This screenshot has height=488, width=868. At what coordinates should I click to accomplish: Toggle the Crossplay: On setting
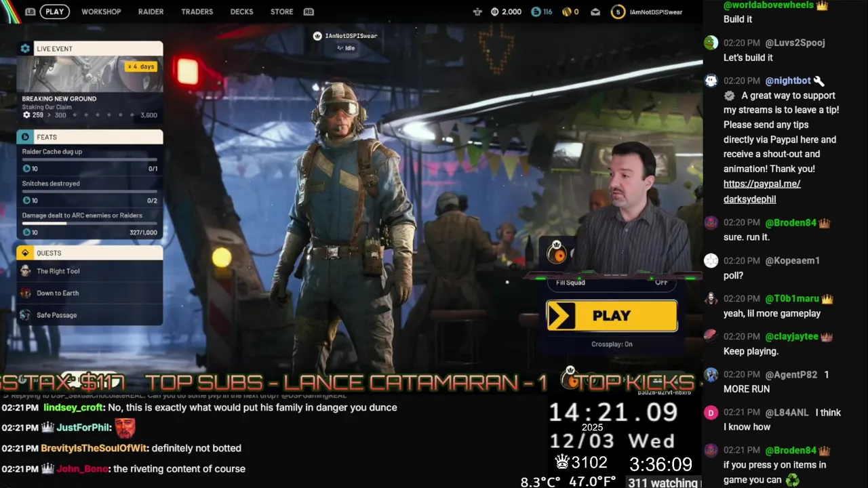[612, 344]
